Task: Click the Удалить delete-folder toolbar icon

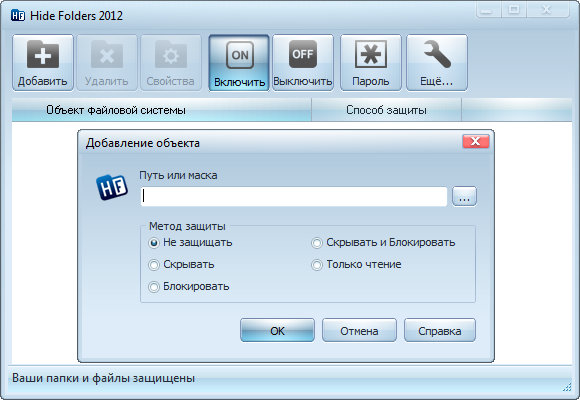Action: pos(107,63)
